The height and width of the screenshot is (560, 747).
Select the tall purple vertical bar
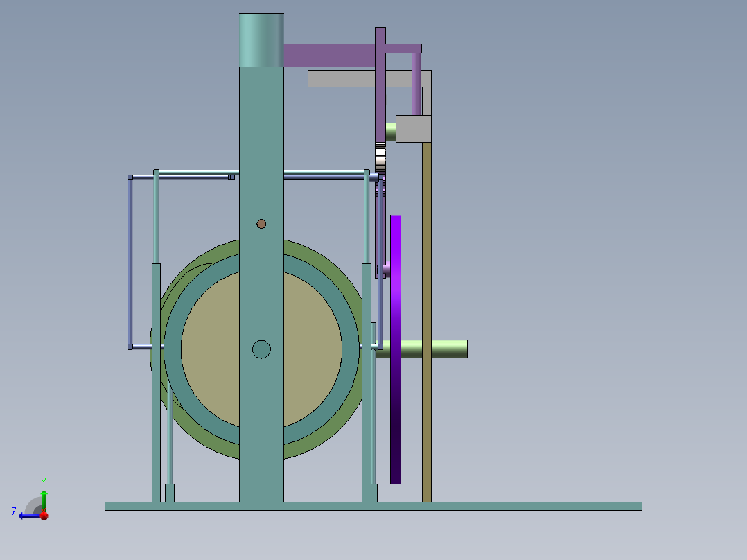click(x=380, y=85)
